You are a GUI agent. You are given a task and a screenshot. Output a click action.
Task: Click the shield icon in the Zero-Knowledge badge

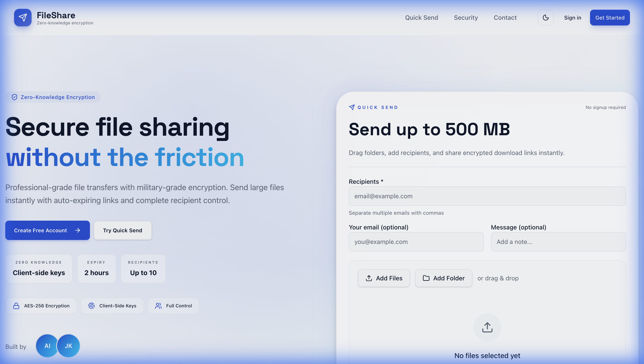tap(14, 97)
